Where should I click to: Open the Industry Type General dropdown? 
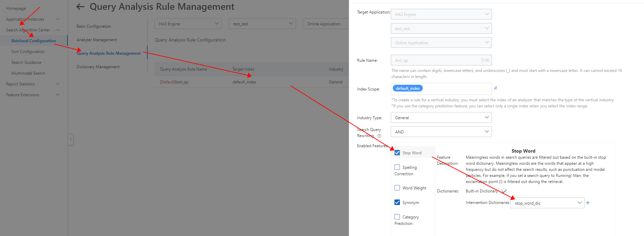[x=441, y=117]
